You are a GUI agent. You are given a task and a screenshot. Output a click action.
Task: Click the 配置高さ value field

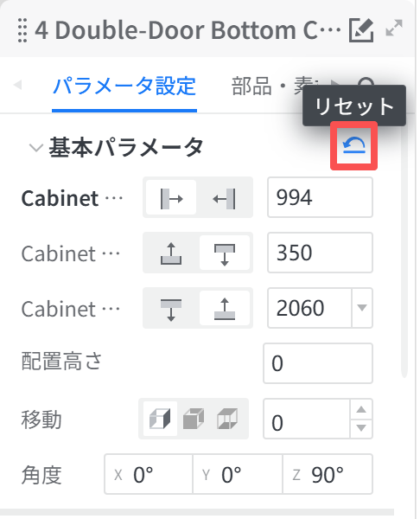[318, 363]
